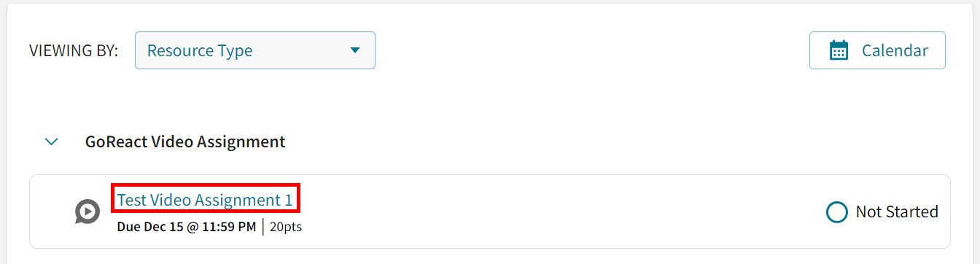Open the Calendar view button

[877, 50]
